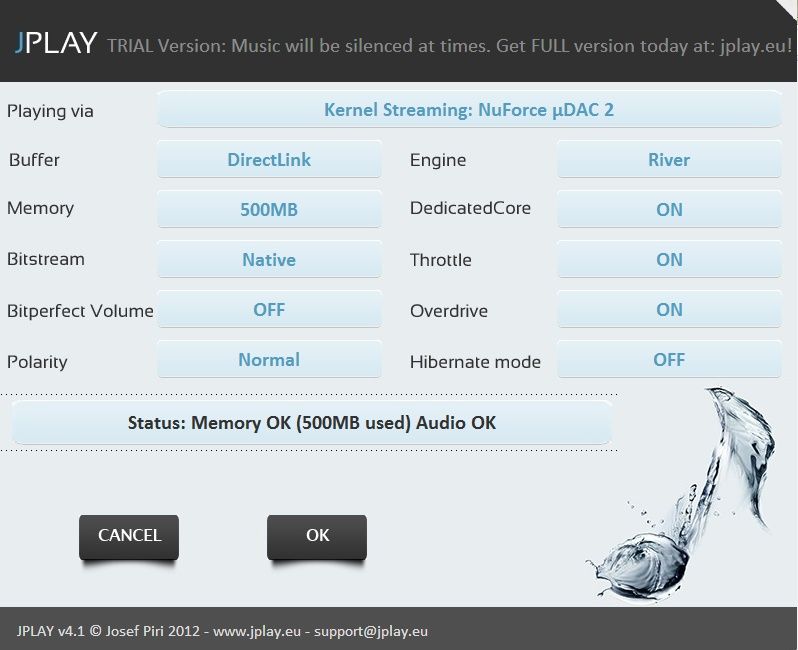Click the CANCEL button
This screenshot has height=650, width=798.
click(x=129, y=537)
